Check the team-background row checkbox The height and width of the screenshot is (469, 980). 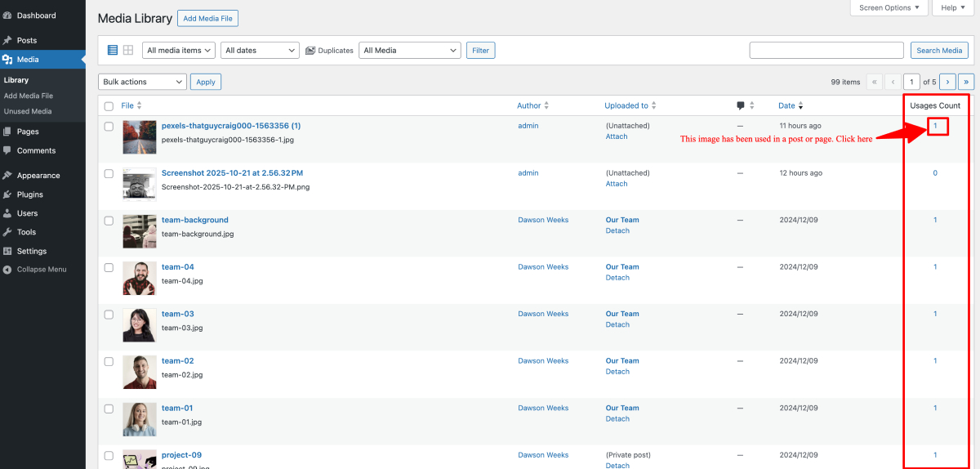pos(109,220)
